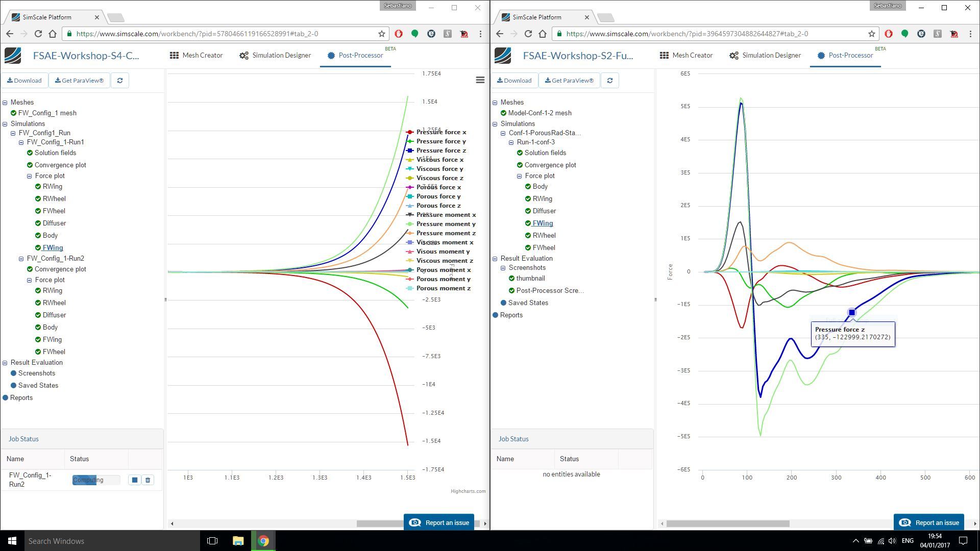Click refresh icon in left workbench toolbar

(x=120, y=81)
